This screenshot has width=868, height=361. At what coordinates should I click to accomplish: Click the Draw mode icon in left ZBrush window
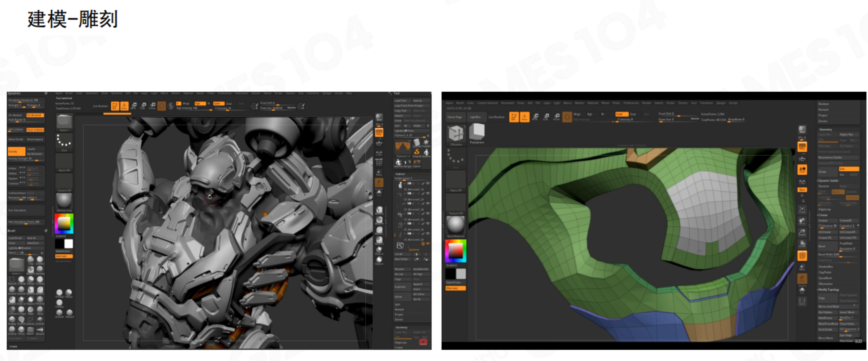124,106
